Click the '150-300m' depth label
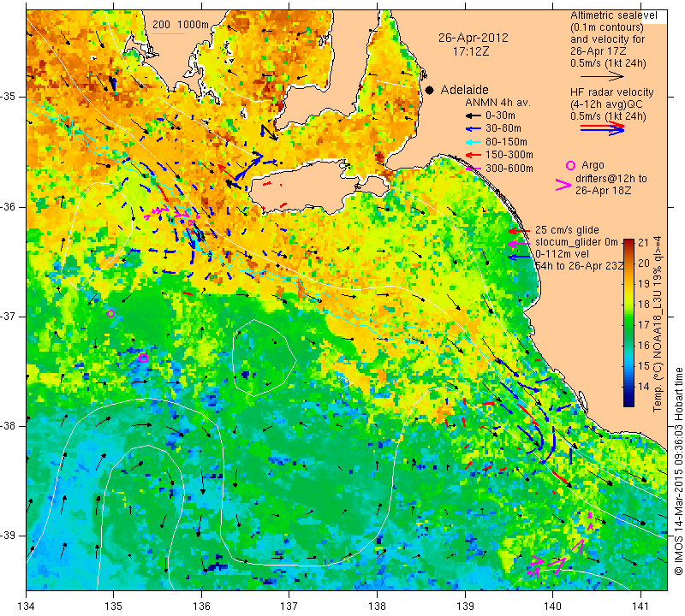Image resolution: width=685 pixels, height=616 pixels. [509, 155]
